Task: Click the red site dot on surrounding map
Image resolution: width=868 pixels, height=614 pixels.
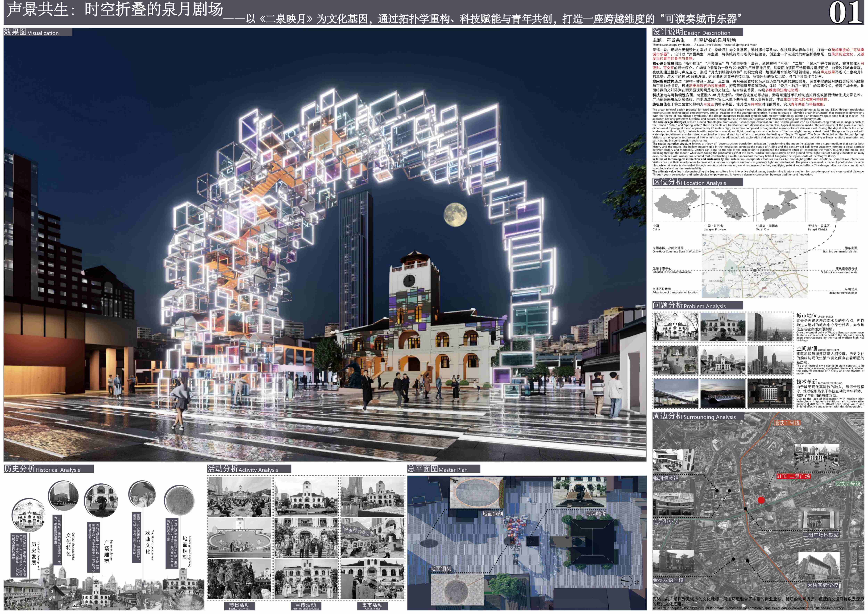Action: (761, 500)
